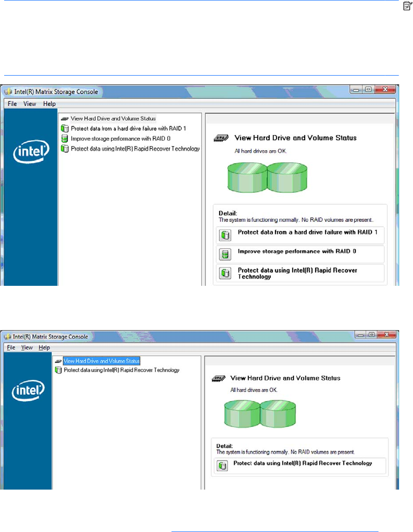Image resolution: width=413 pixels, height=532 pixels.
Task: Click upper window title bar app icon
Action: (x=8, y=92)
